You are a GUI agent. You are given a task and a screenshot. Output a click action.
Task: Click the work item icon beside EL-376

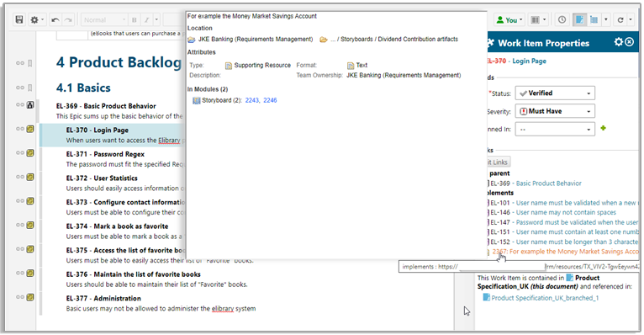[30, 274]
